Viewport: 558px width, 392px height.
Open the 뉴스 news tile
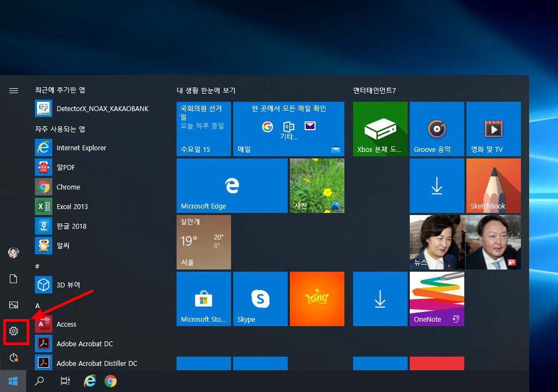465,242
